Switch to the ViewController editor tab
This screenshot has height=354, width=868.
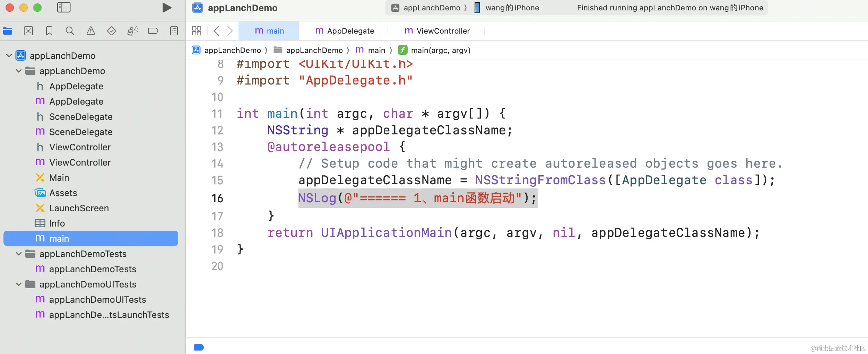pyautogui.click(x=437, y=31)
